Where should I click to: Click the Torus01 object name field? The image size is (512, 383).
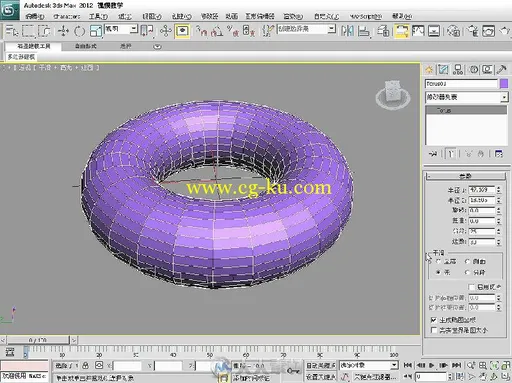[461, 83]
